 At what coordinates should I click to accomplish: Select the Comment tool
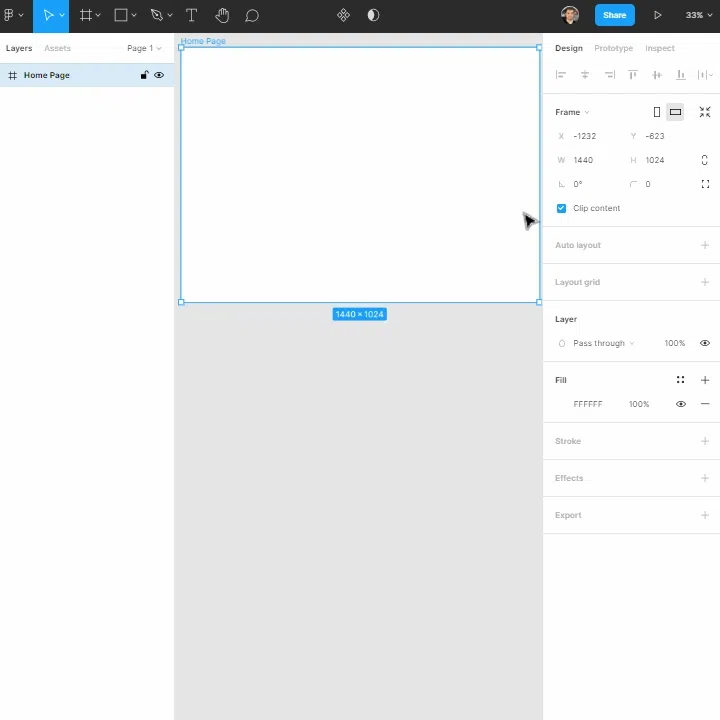(252, 15)
